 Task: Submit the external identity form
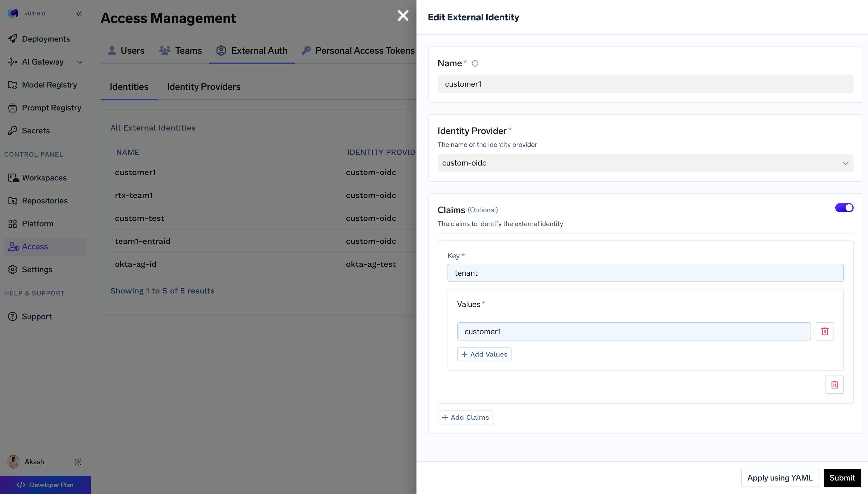tap(842, 478)
